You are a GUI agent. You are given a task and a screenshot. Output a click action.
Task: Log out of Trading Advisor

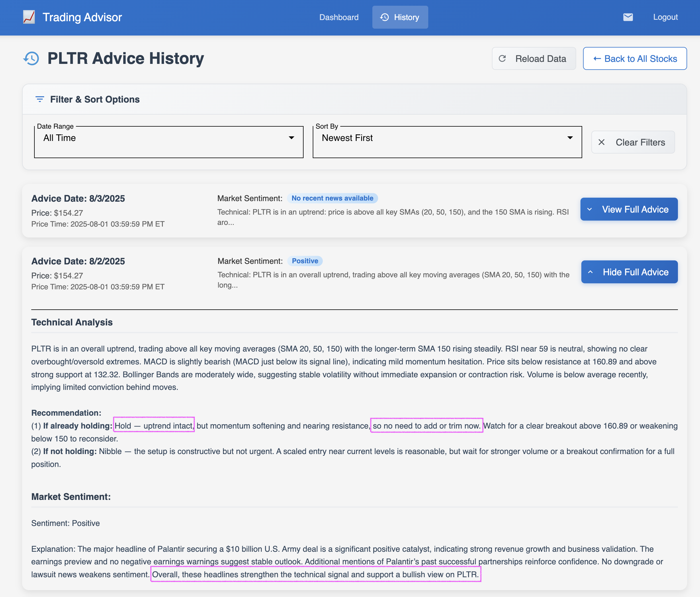665,17
